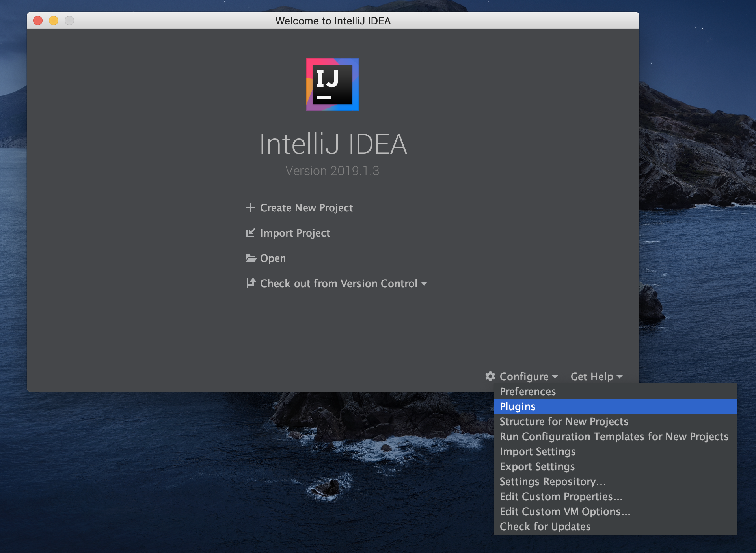This screenshot has height=553, width=756.
Task: Select Import Settings
Action: coord(615,452)
